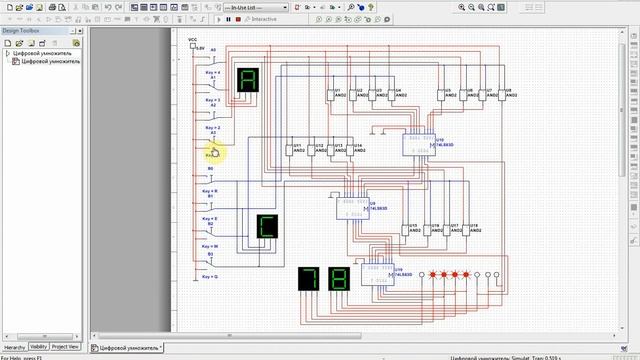The width and height of the screenshot is (640, 360).
Task: Pause the running simulation
Action: click(229, 19)
